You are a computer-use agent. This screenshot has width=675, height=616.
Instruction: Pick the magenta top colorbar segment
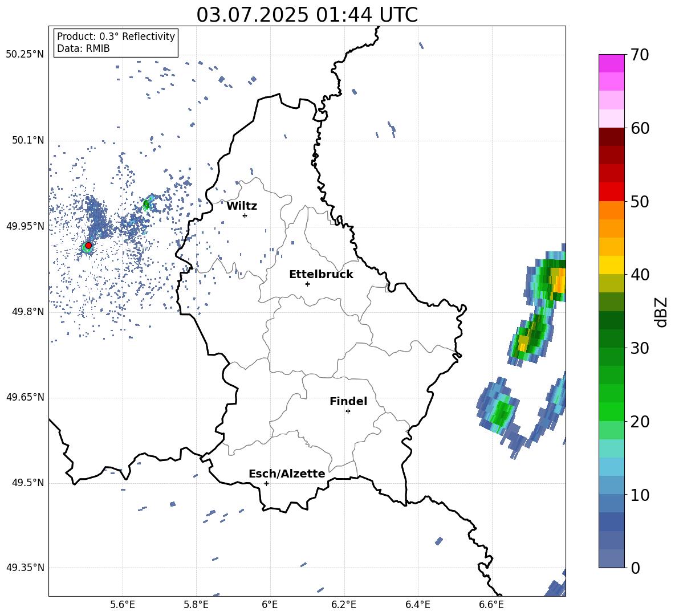pos(611,64)
